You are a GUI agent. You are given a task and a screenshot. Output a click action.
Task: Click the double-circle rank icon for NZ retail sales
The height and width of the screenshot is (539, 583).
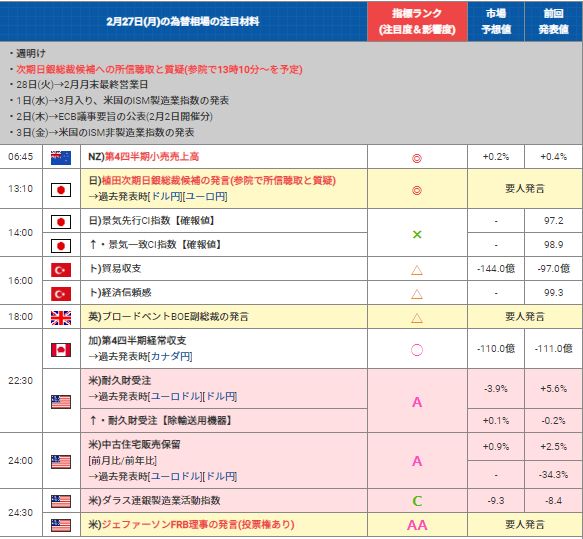[x=417, y=158]
